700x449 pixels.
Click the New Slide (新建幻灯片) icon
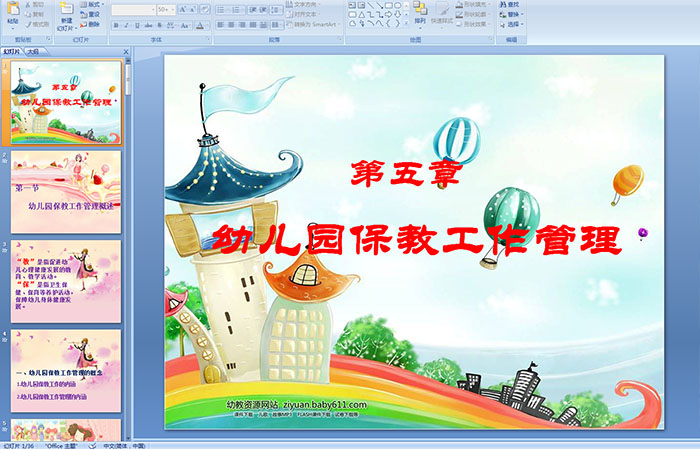67,8
